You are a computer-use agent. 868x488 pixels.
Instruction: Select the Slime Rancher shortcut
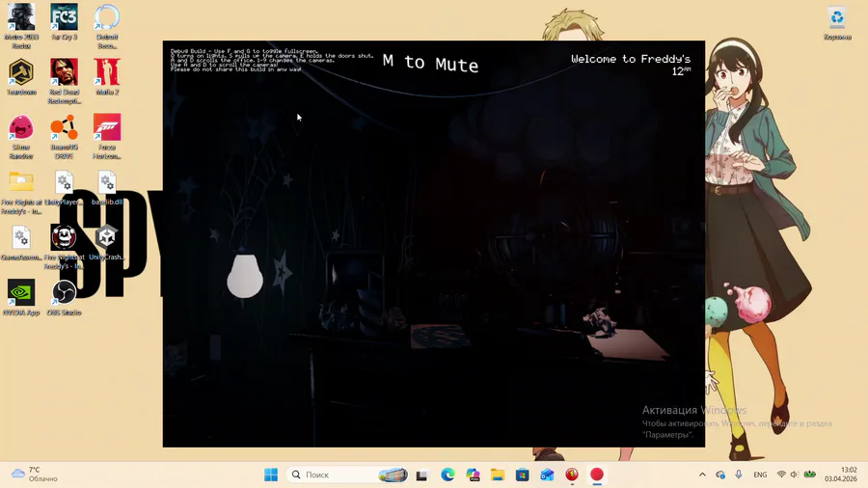tap(21, 136)
